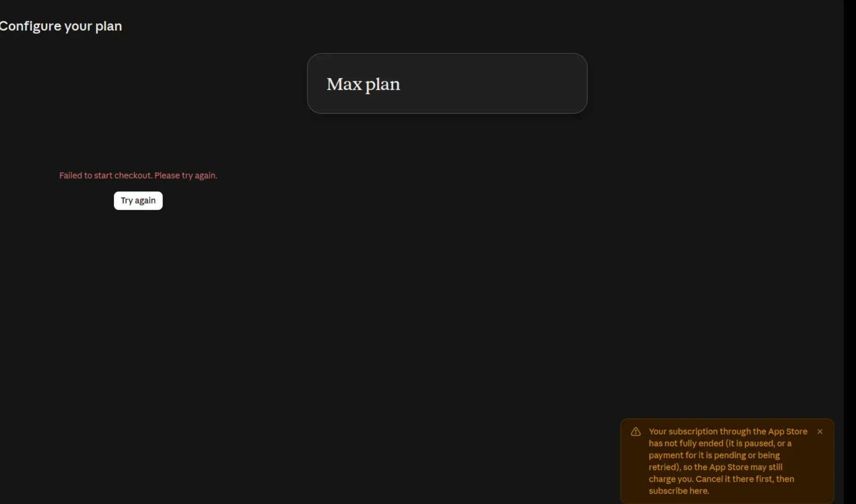Click the word 'plan' in the Max plan card

pyautogui.click(x=382, y=85)
